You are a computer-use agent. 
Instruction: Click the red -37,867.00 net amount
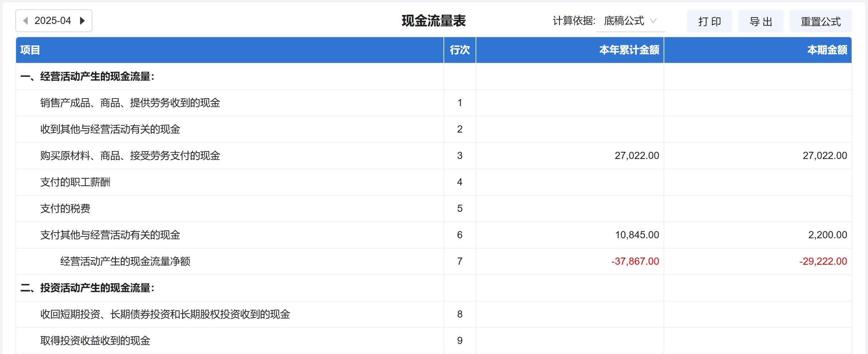635,261
